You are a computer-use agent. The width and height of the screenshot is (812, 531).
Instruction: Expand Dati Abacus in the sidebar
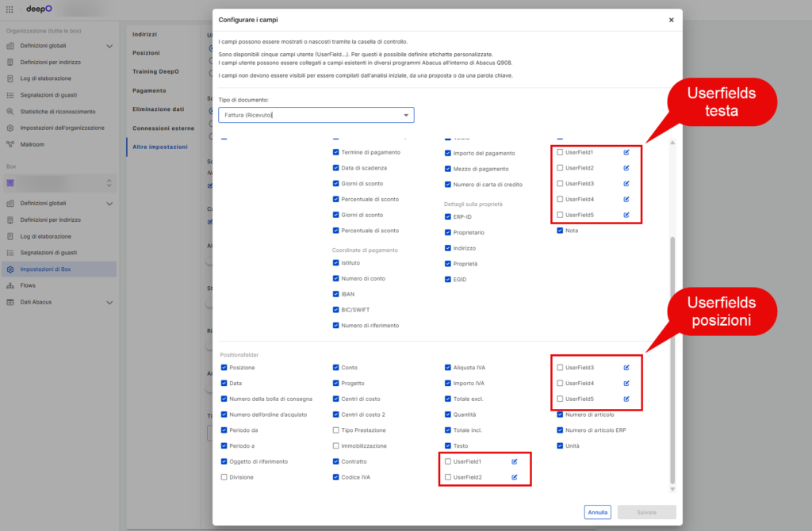[109, 302]
